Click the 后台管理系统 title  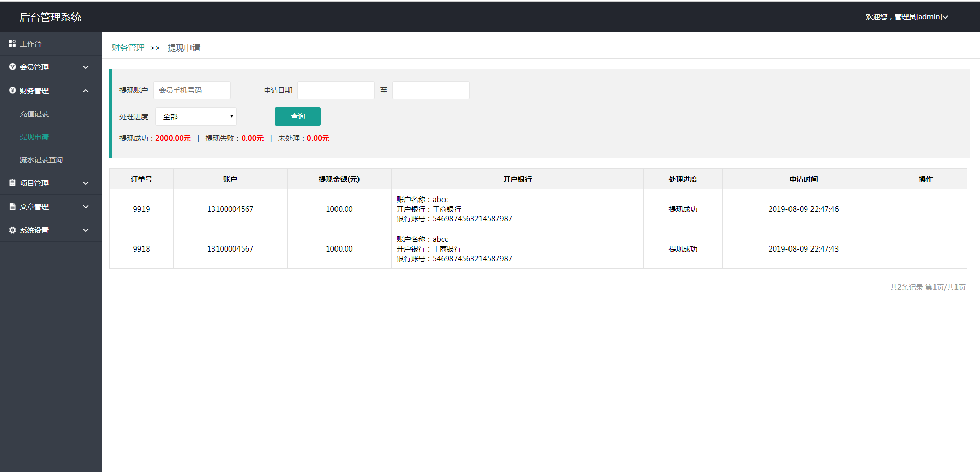[x=51, y=17]
